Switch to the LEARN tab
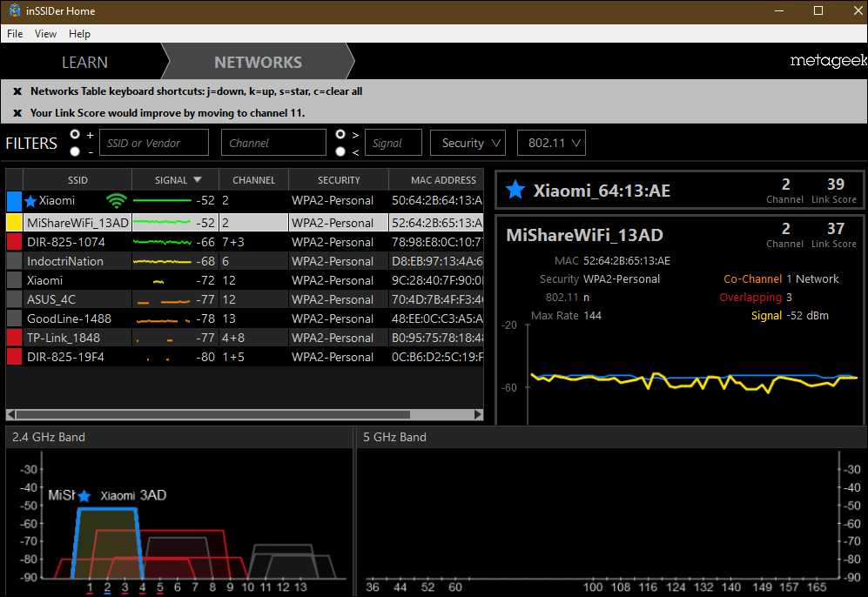 (x=84, y=62)
